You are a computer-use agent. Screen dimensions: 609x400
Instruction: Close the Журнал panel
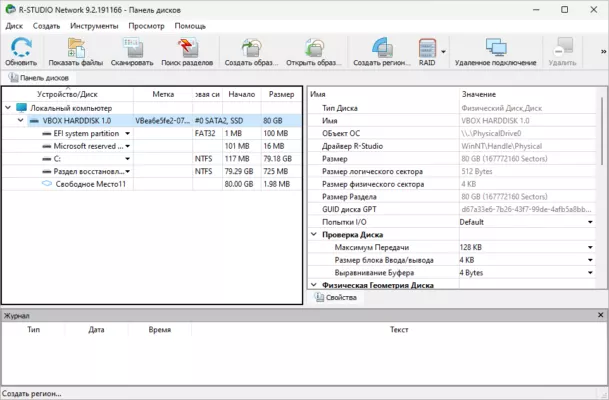point(600,315)
